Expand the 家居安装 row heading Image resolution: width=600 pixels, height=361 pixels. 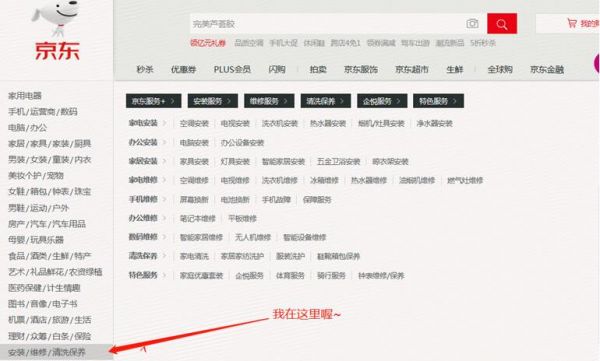pyautogui.click(x=143, y=161)
